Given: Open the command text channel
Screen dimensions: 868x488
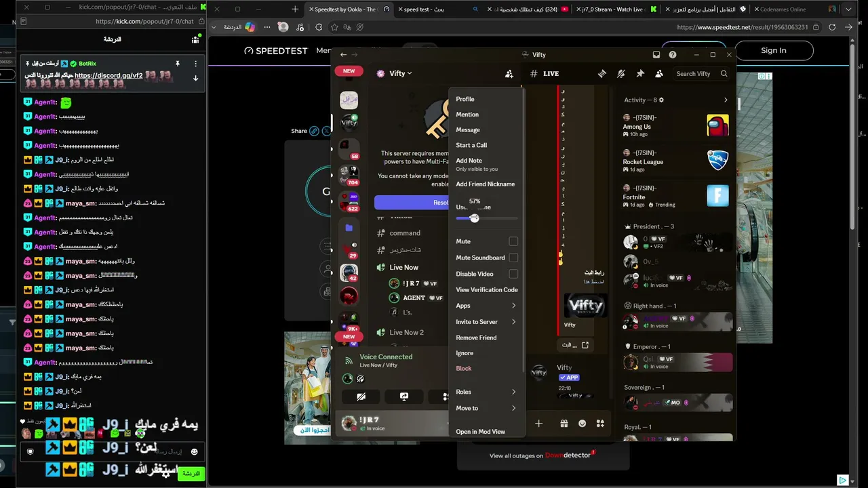Looking at the screenshot, I should click(x=404, y=233).
